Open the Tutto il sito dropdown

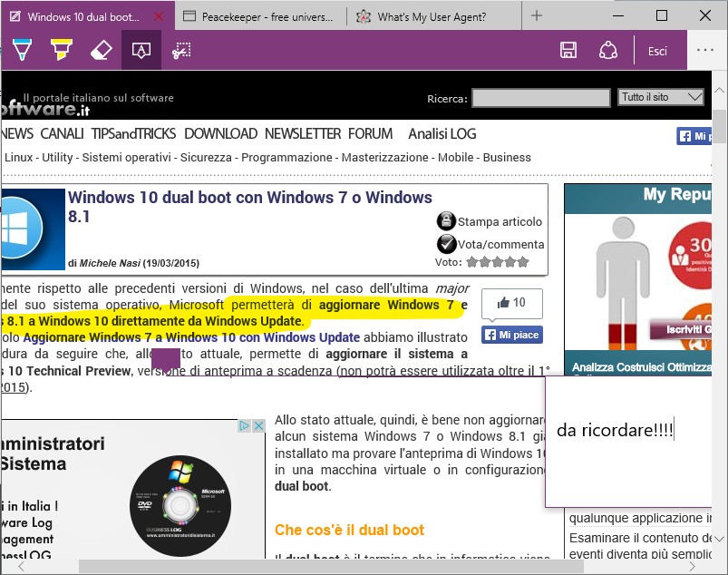(661, 97)
